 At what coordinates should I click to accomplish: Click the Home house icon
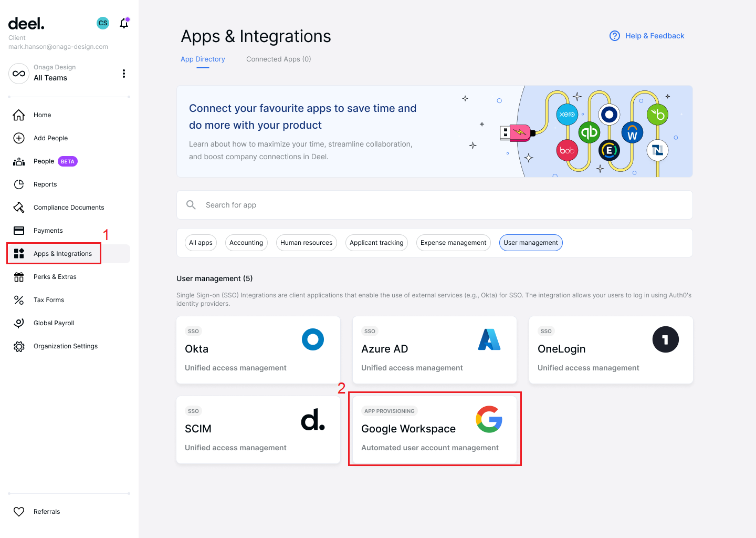[x=19, y=115]
